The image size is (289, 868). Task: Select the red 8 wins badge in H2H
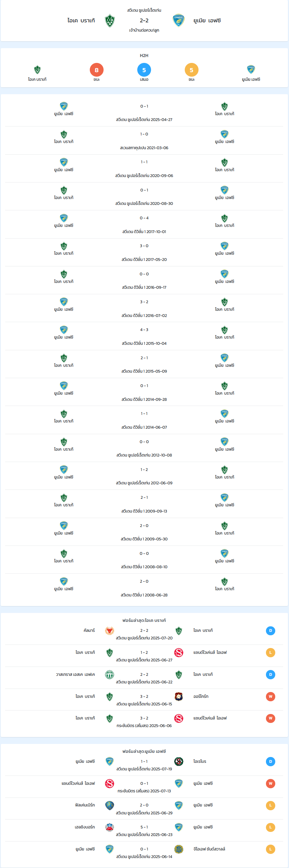point(97,70)
